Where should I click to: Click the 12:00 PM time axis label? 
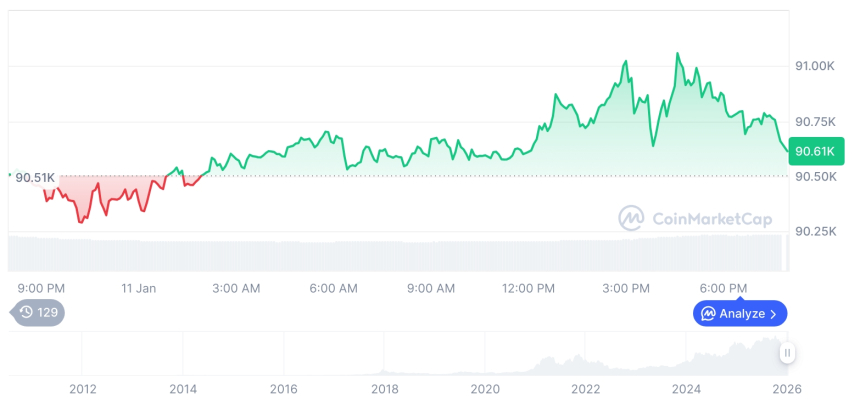point(528,289)
